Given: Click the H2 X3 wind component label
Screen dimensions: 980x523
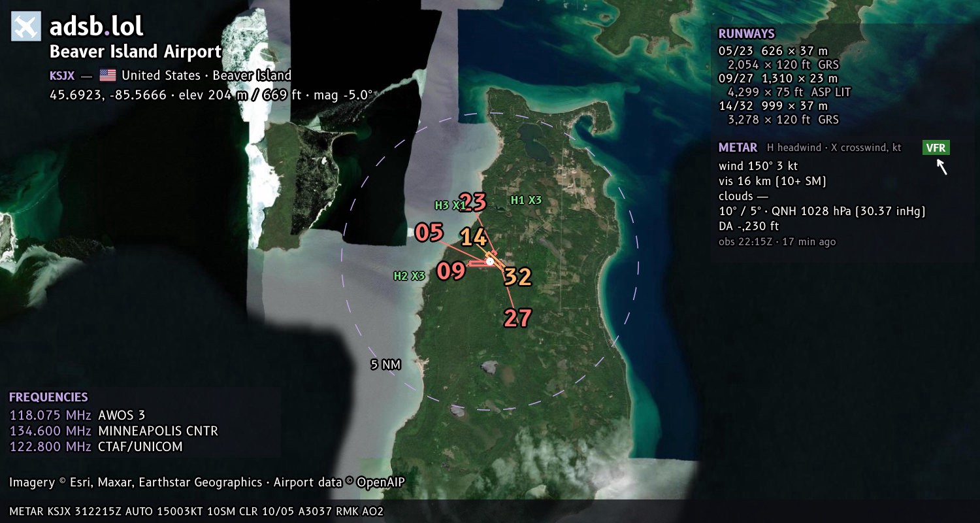Looking at the screenshot, I should [x=409, y=276].
